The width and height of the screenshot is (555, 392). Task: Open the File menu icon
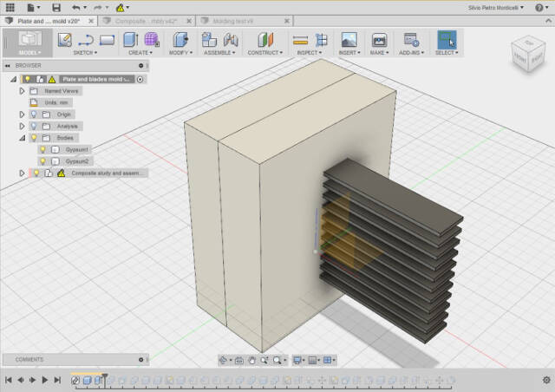[x=33, y=8]
